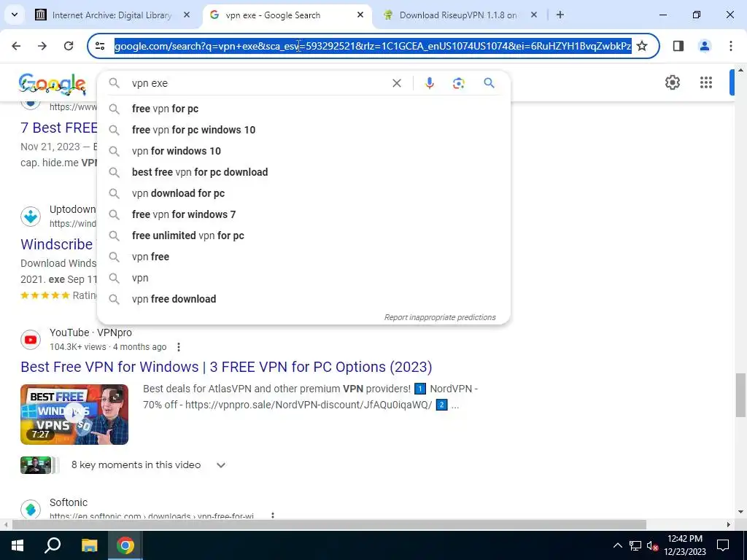Click the vertical page scrollbar thumb
747x560 pixels.
click(x=740, y=394)
